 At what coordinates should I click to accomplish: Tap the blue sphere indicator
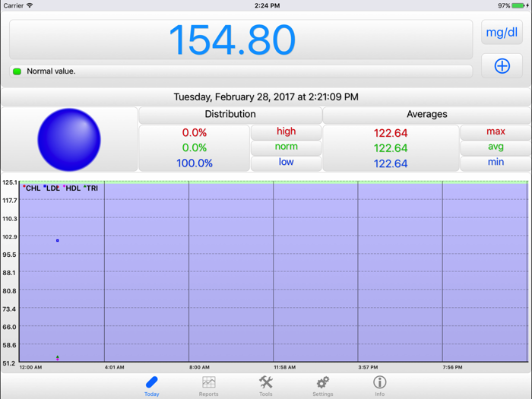pyautogui.click(x=69, y=140)
